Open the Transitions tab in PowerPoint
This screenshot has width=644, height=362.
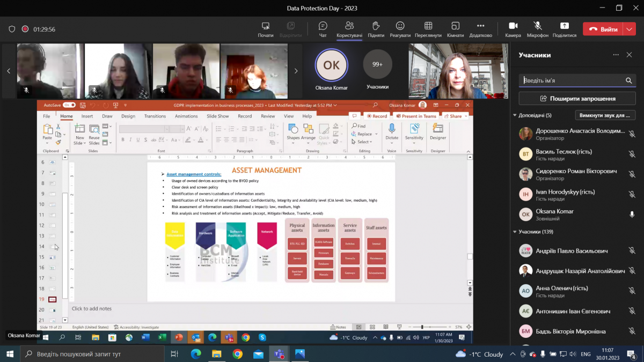[155, 116]
